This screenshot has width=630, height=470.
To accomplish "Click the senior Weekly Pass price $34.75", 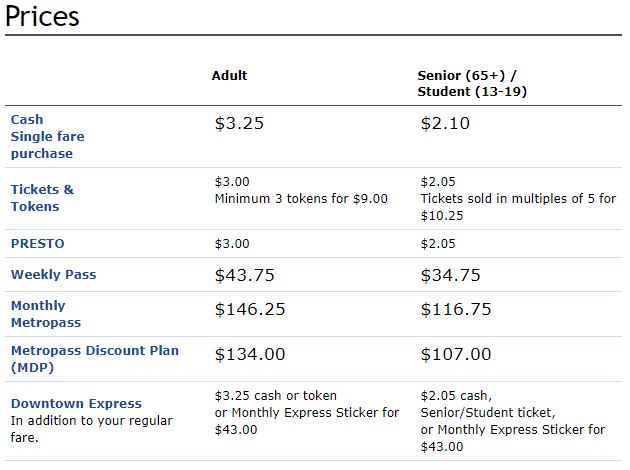I will click(x=451, y=275).
